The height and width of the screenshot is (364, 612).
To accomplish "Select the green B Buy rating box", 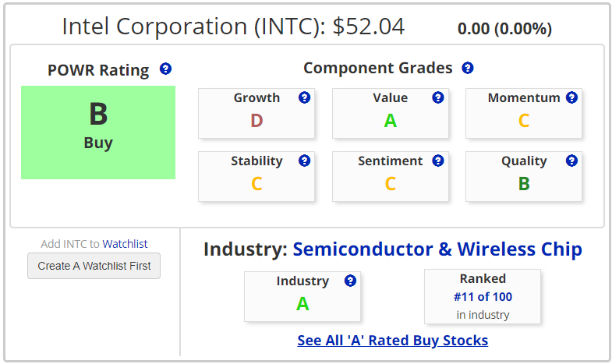I will 98,133.
